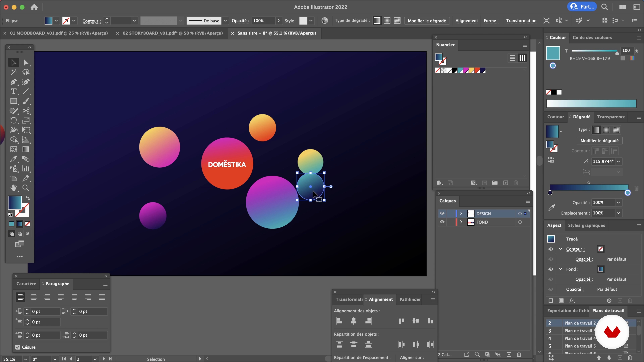Select the Direct Selection tool
This screenshot has height=362, width=644.
click(x=26, y=63)
